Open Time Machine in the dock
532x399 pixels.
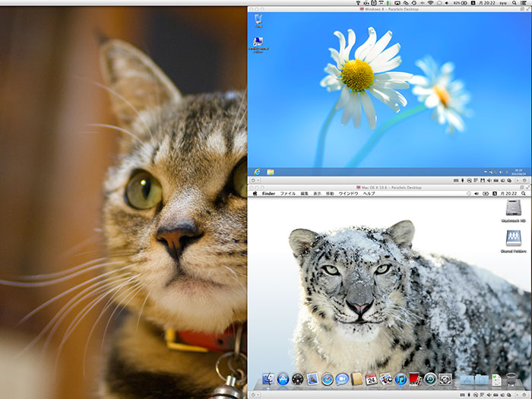tap(430, 379)
